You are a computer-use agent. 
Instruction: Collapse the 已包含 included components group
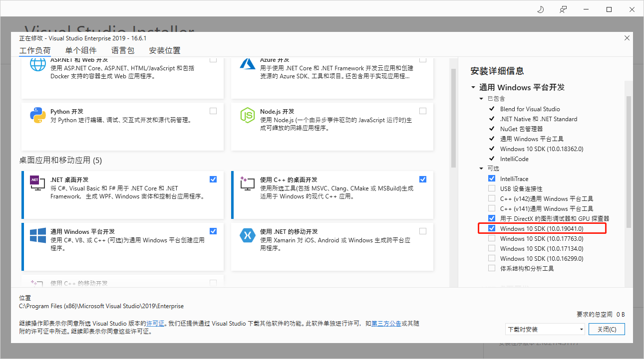[x=481, y=99]
